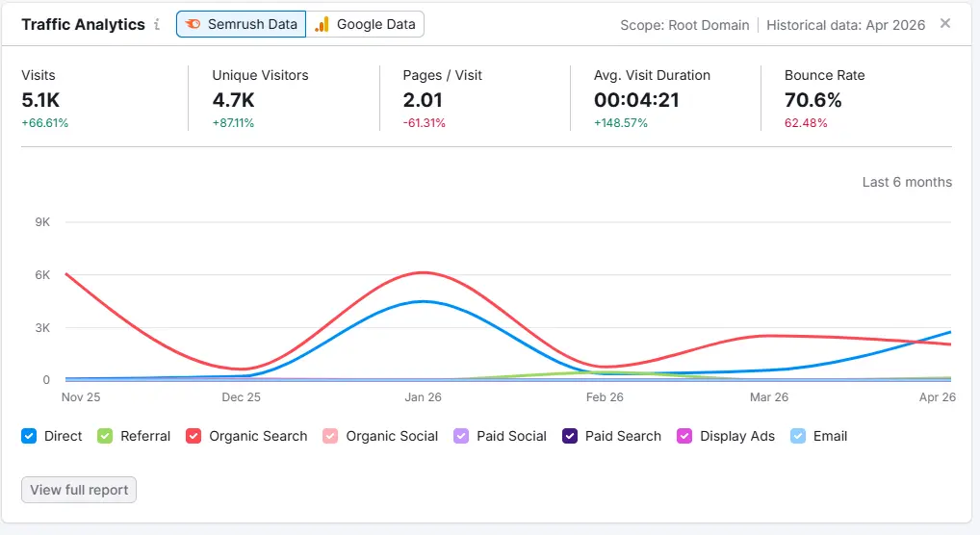Click the Nov 25 axis label
This screenshot has width=980, height=535.
81,396
